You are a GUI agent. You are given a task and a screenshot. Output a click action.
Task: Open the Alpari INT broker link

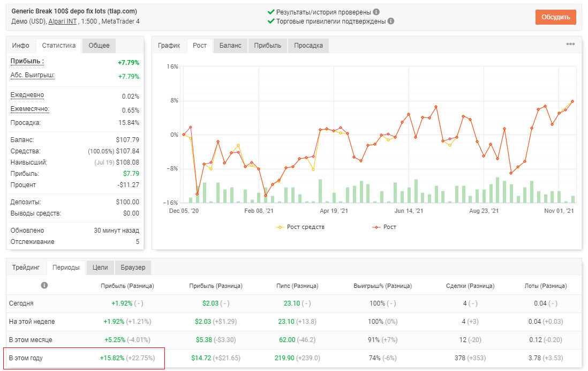(x=63, y=21)
